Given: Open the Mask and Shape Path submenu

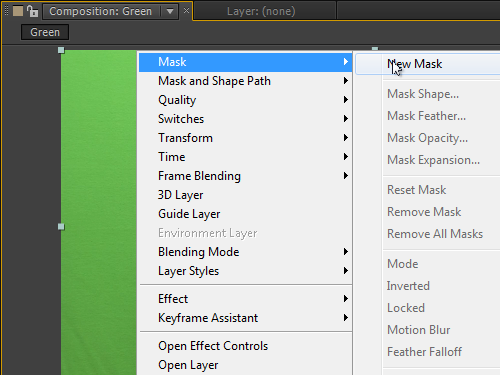Looking at the screenshot, I should 245,81.
